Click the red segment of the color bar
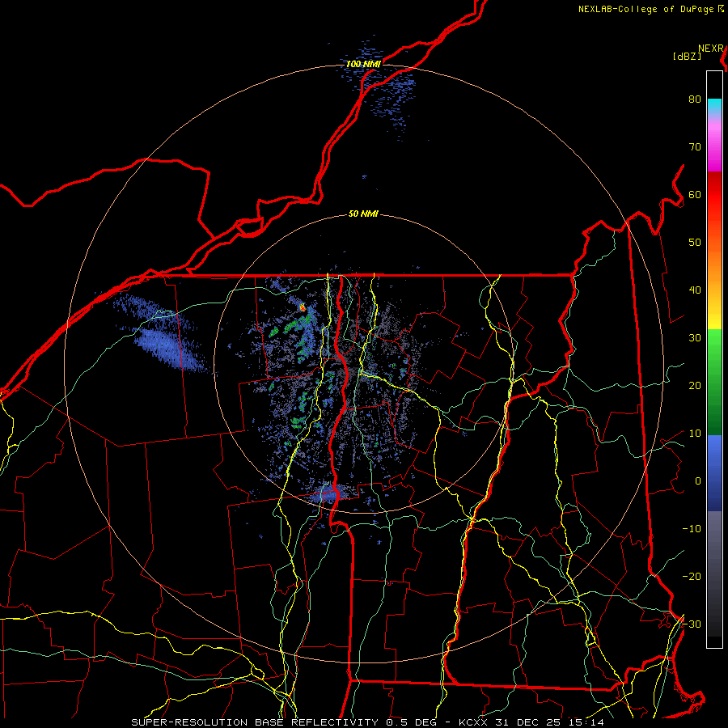The height and width of the screenshot is (728, 728). coord(714,195)
